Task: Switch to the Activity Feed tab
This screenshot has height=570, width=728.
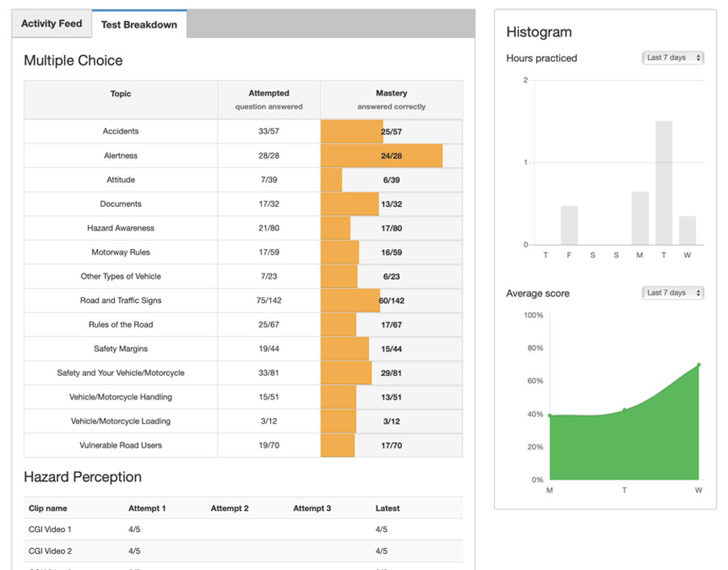Action: pos(52,24)
